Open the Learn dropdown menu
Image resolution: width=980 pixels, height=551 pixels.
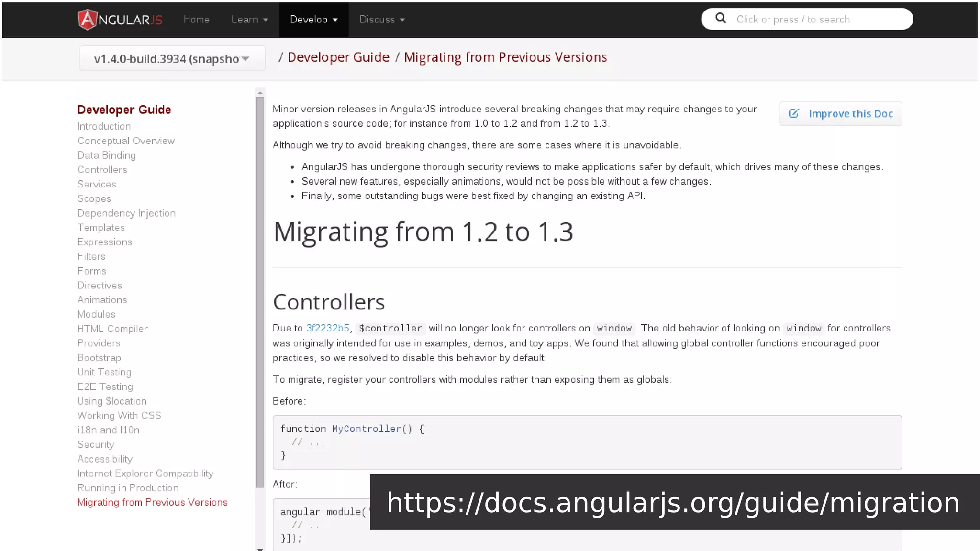(249, 20)
